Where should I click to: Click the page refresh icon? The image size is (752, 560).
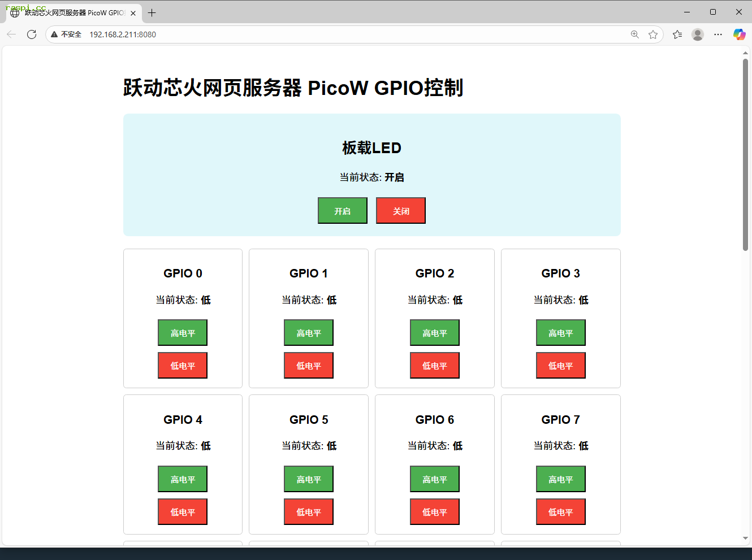(32, 34)
